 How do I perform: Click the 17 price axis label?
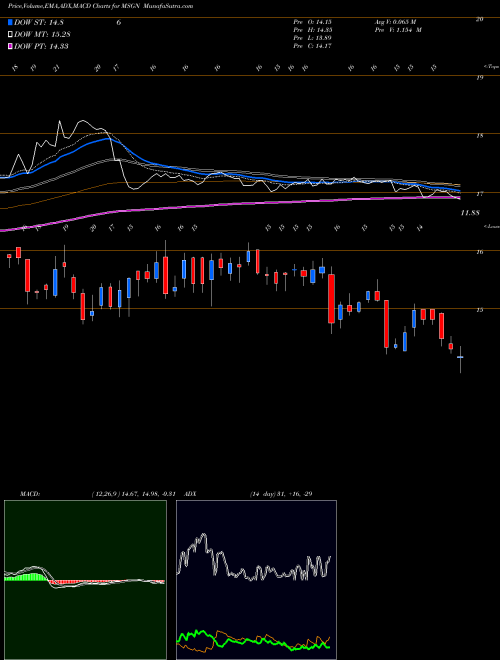(x=479, y=194)
